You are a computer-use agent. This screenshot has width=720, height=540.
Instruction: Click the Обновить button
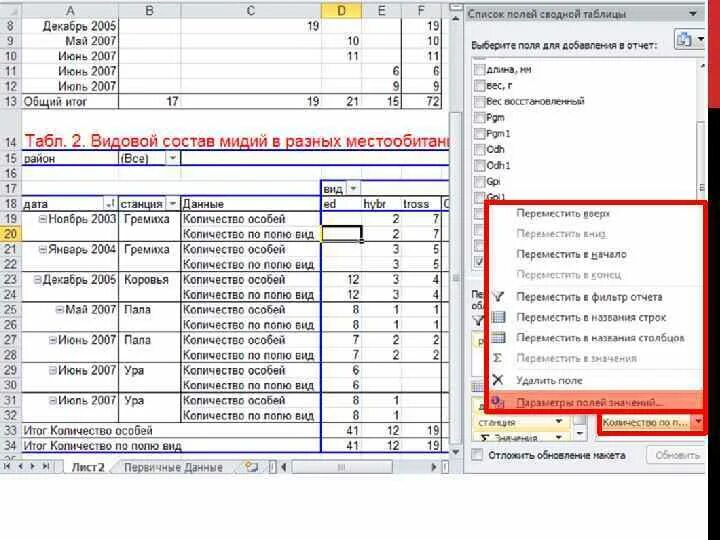677,456
